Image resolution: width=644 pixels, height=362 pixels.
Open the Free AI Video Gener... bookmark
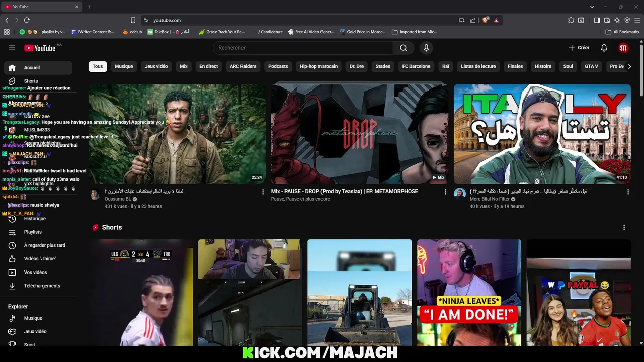(x=311, y=32)
